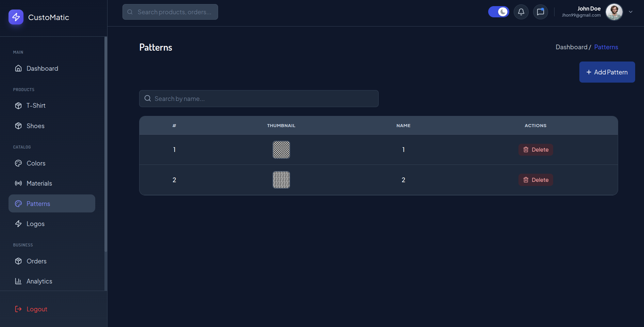Go to the T-Shirt products page
644x327 pixels.
click(x=52, y=106)
